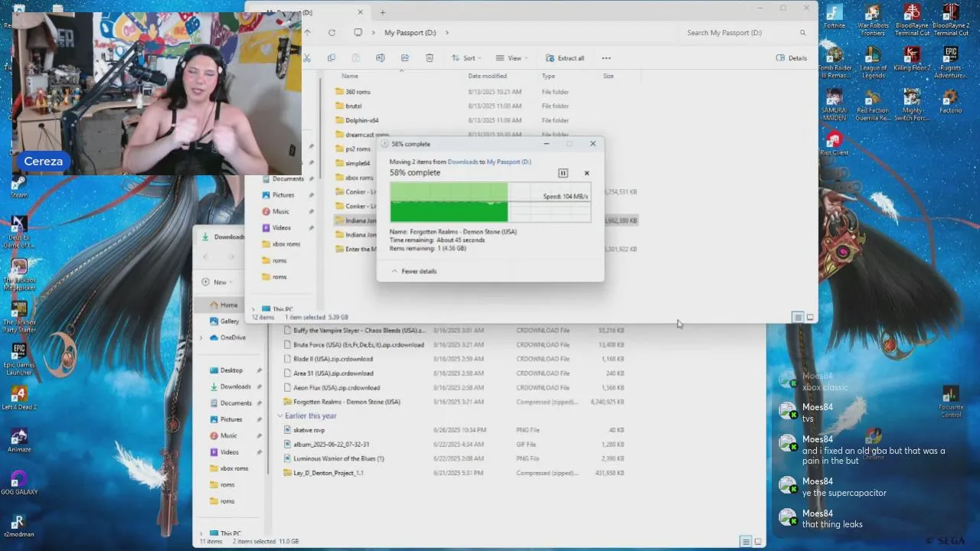The height and width of the screenshot is (551, 980).
Task: Open Videos in Downloads window sidebar
Action: tap(230, 452)
